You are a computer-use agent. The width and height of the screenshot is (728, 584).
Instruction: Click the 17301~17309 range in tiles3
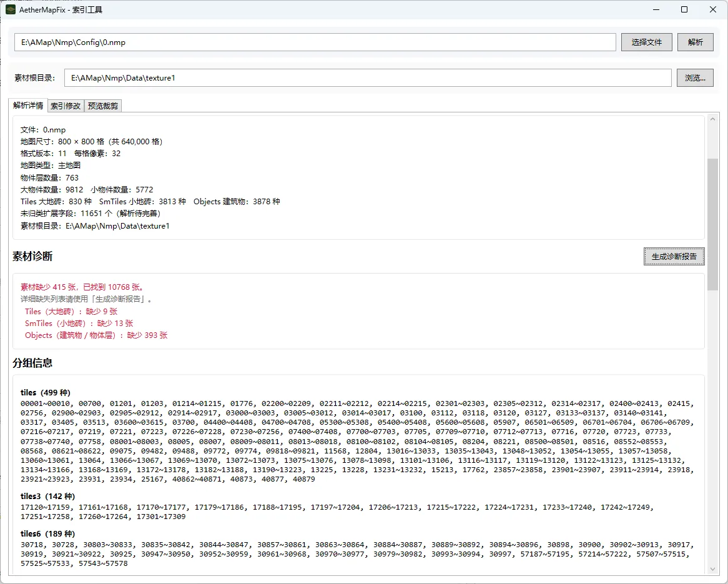click(161, 517)
